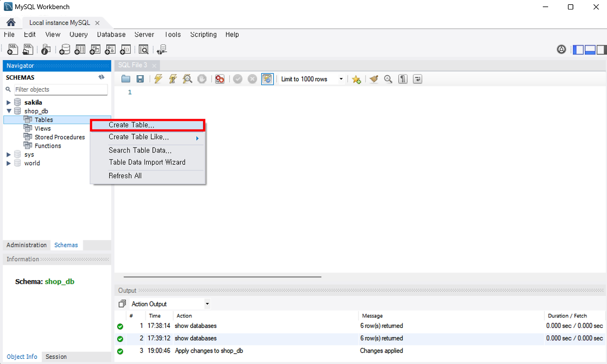The image size is (607, 364).
Task: Open the object inspector info icon
Action: tap(46, 49)
